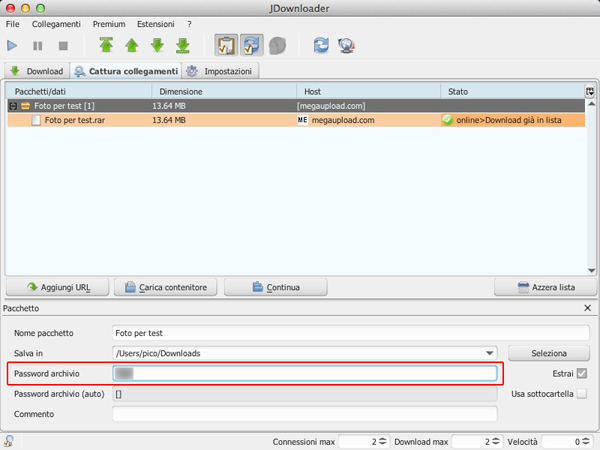The width and height of the screenshot is (600, 450).
Task: Adjust the Connessioni max stepper
Action: [382, 441]
